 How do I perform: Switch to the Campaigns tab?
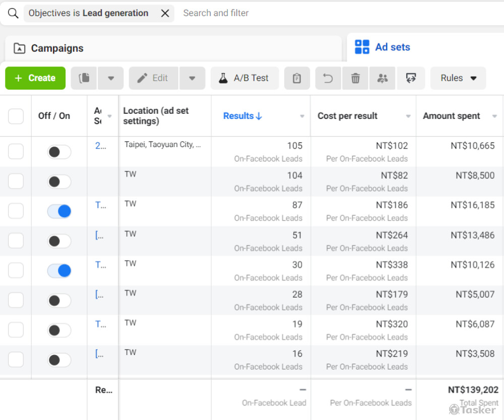56,48
